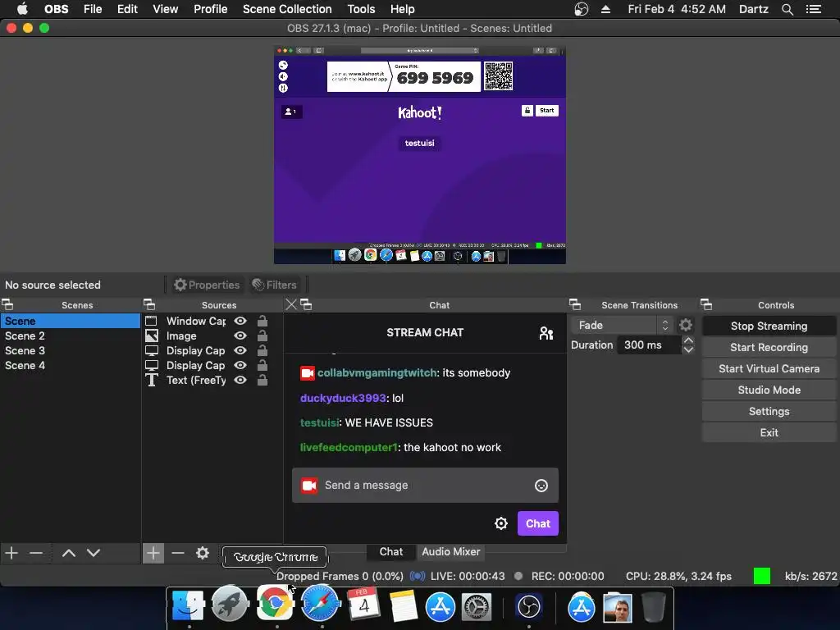Open Notification Center in menu bar

[814, 9]
